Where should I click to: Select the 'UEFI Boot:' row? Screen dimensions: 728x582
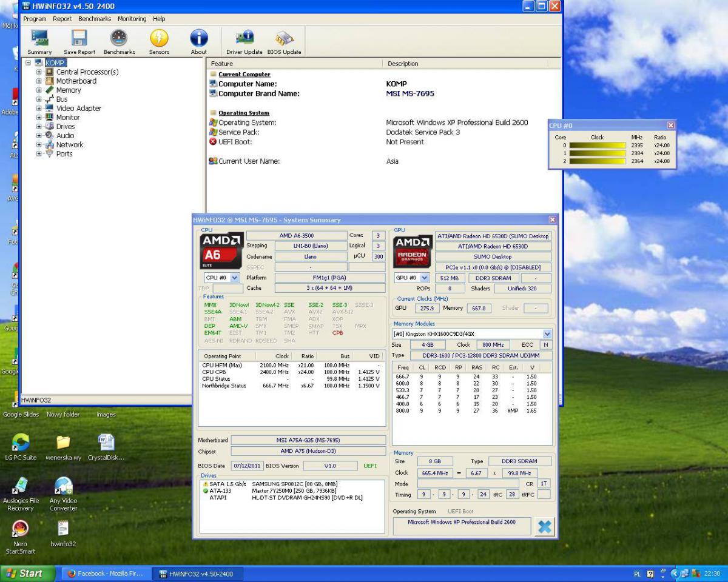tap(382, 142)
